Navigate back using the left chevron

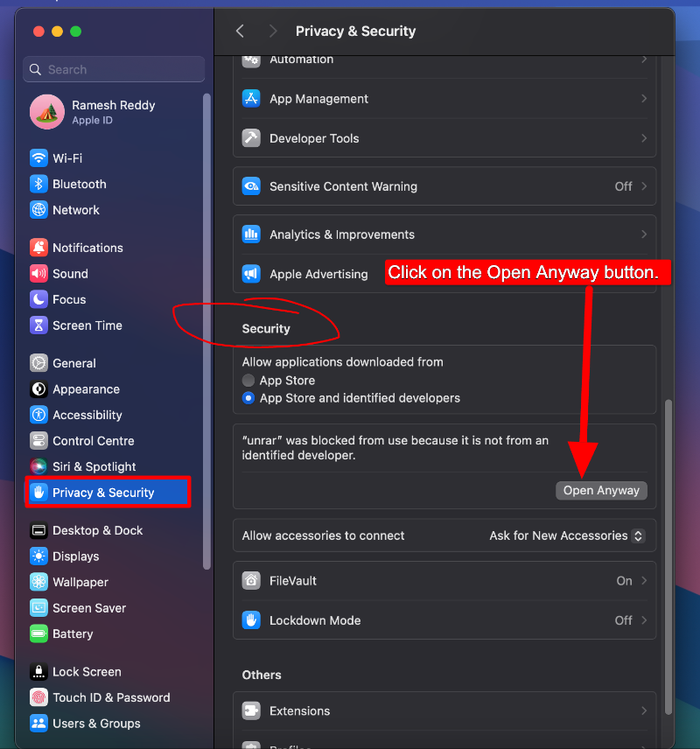240,31
